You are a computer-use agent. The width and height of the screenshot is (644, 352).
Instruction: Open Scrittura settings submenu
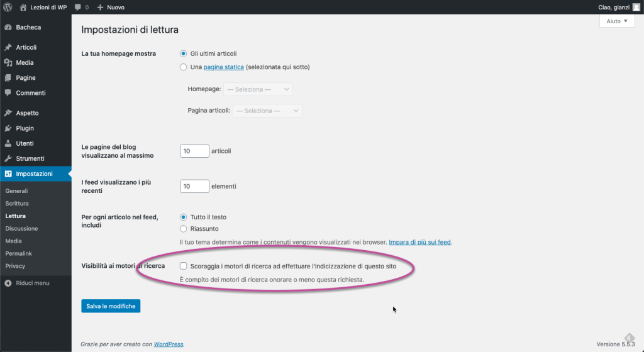tap(17, 203)
